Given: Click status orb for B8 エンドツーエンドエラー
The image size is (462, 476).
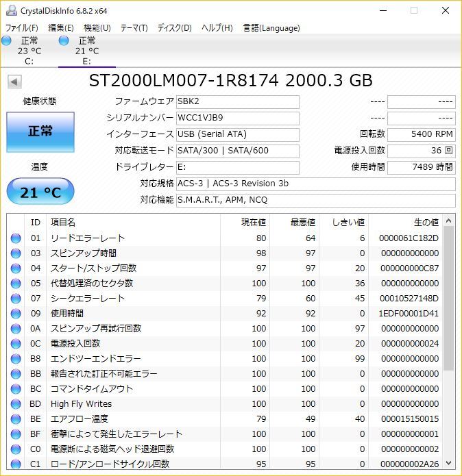Looking at the screenshot, I should pyautogui.click(x=16, y=359).
